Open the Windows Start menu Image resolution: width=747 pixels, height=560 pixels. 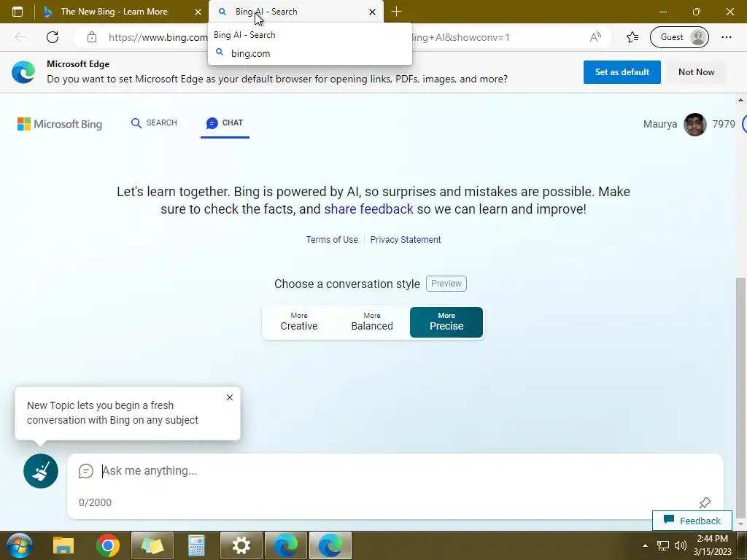click(19, 545)
